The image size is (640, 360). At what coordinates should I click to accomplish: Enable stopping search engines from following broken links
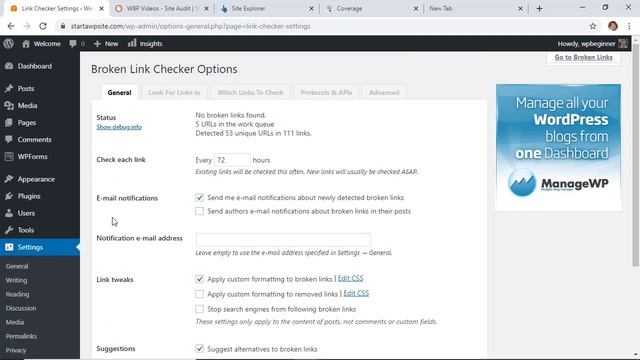(x=199, y=309)
